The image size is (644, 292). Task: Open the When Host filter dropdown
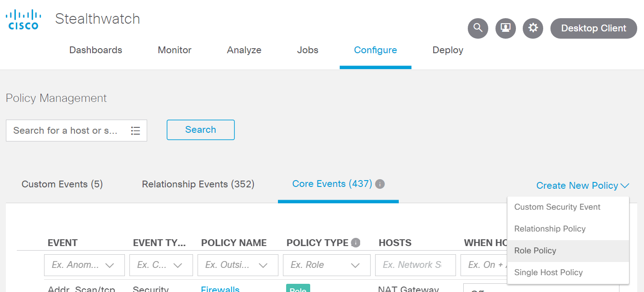[x=484, y=265]
